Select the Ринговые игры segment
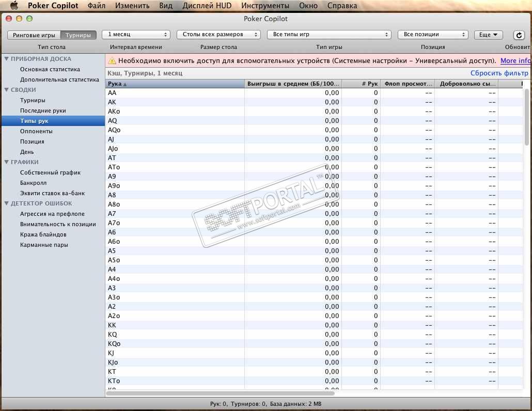Image resolution: width=532 pixels, height=411 pixels. tap(34, 35)
